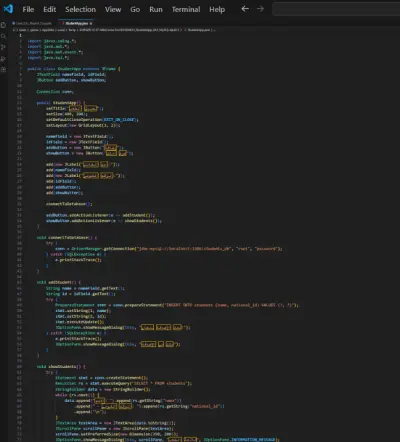This screenshot has width=400, height=442.
Task: Open the Search view in activity bar
Action: [x=3, y=36]
